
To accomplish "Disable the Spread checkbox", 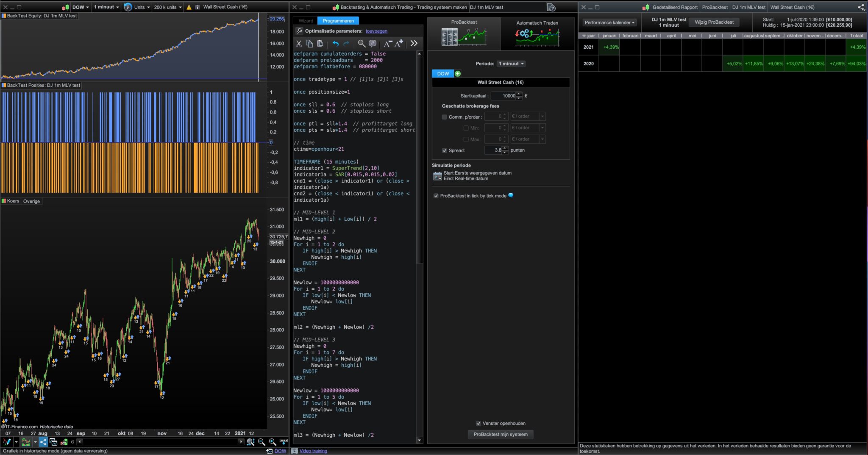I will [x=444, y=150].
